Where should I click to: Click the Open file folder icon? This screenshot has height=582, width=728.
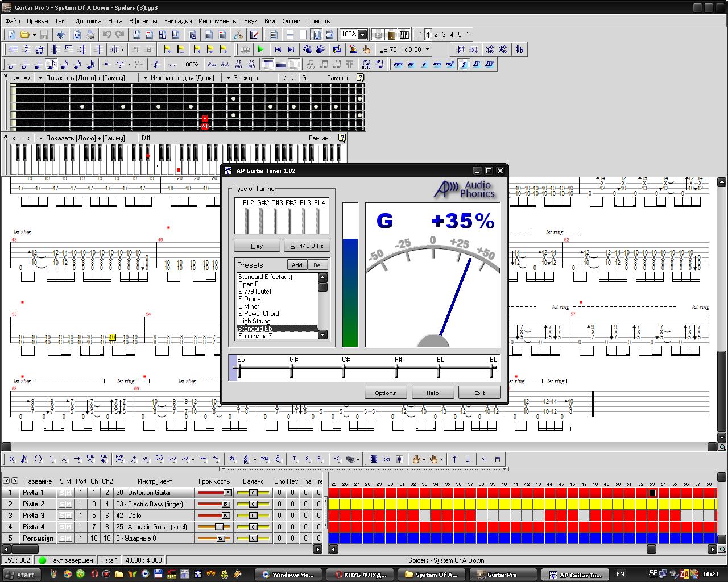[x=24, y=35]
